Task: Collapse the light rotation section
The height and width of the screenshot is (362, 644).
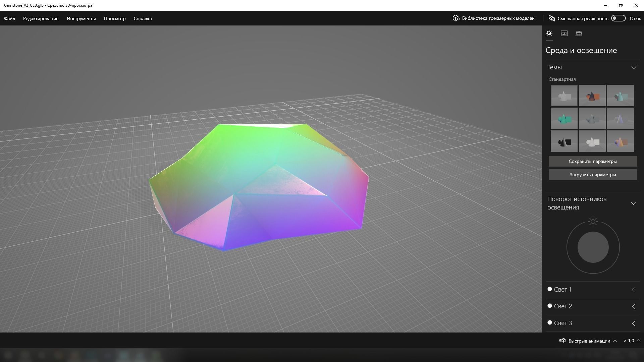Action: pyautogui.click(x=634, y=203)
